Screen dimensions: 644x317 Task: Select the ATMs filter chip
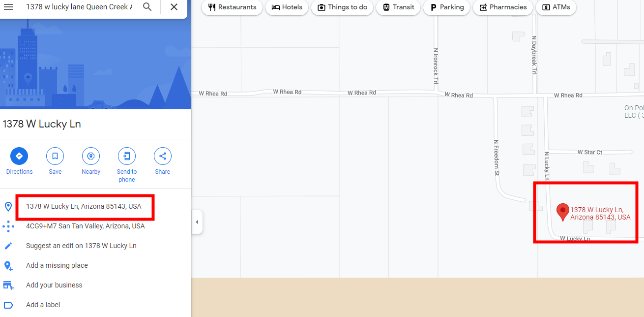tap(556, 7)
